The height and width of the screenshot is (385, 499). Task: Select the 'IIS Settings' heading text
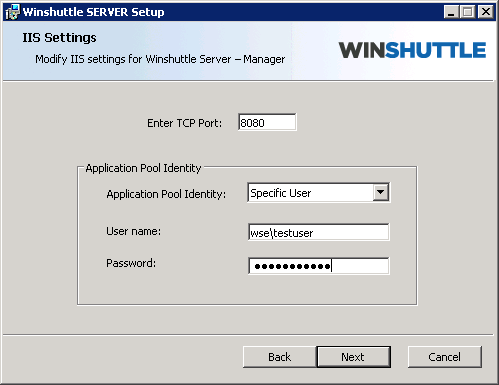pos(59,37)
